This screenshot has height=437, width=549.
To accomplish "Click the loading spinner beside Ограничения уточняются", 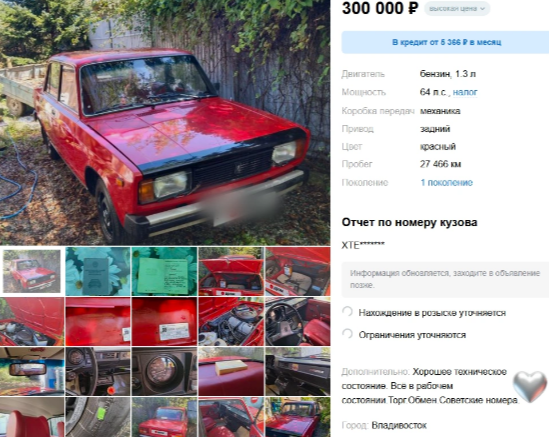I will (x=347, y=334).
